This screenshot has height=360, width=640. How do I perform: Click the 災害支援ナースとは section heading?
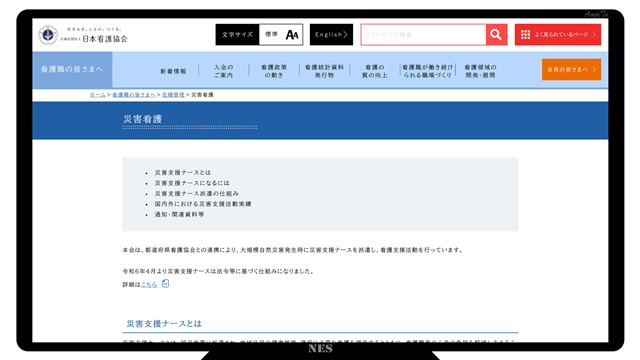164,324
